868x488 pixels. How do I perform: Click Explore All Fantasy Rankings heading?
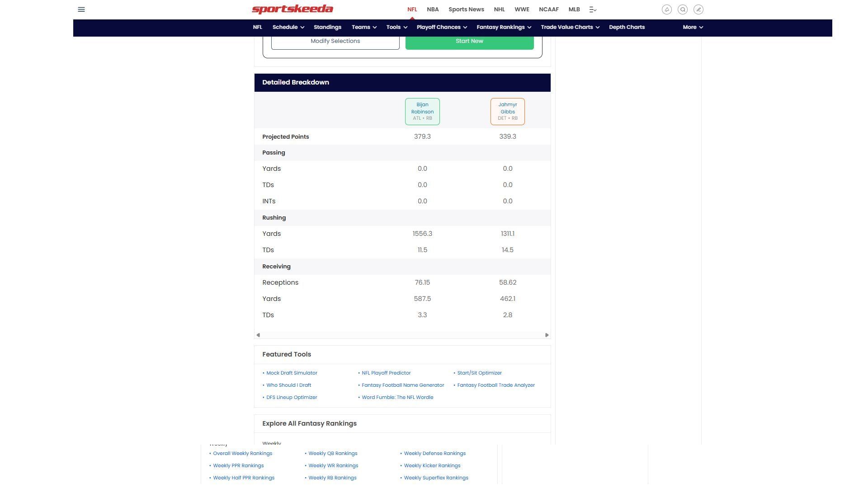pos(309,424)
